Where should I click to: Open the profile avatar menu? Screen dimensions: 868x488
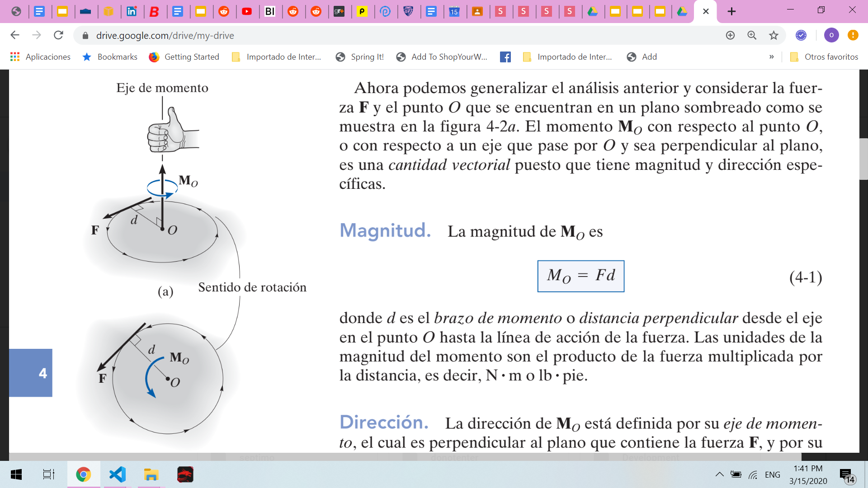coord(831,35)
